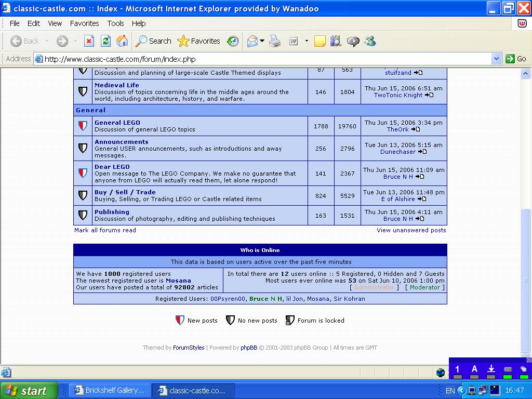Open the General LEGO forum link
The height and width of the screenshot is (399, 532).
click(117, 123)
